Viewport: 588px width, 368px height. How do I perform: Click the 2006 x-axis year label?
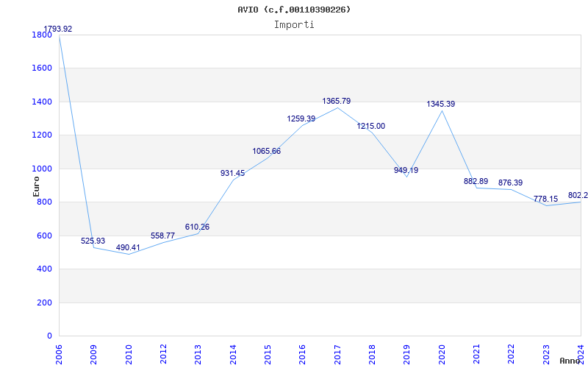(x=59, y=354)
